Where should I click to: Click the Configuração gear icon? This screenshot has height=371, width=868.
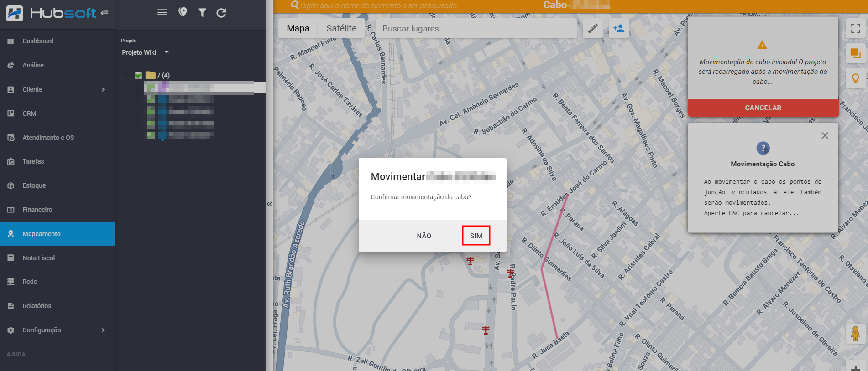(x=11, y=330)
